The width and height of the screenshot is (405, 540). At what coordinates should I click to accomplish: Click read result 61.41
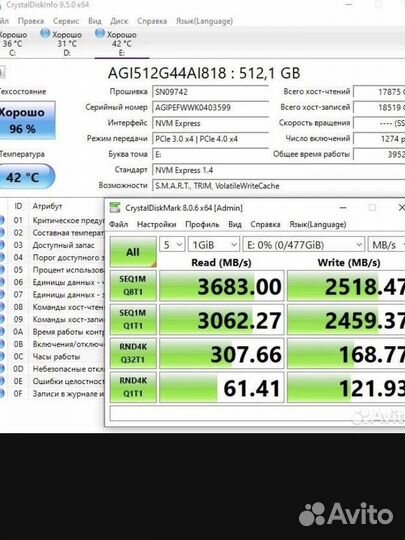(x=221, y=387)
